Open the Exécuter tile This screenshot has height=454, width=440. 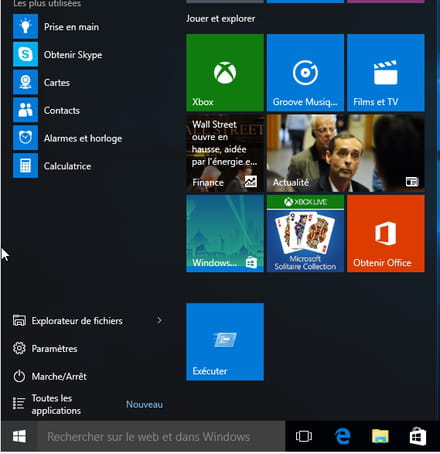225,342
